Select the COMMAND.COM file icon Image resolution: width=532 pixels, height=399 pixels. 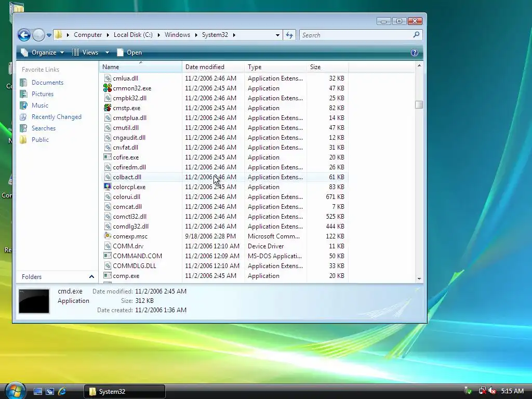[108, 256]
